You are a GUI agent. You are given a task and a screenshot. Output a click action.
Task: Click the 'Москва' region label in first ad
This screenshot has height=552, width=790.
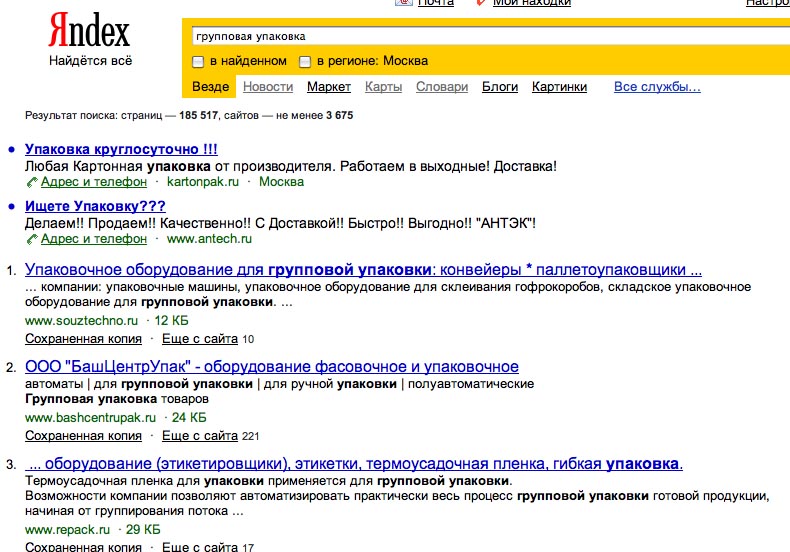[x=282, y=182]
